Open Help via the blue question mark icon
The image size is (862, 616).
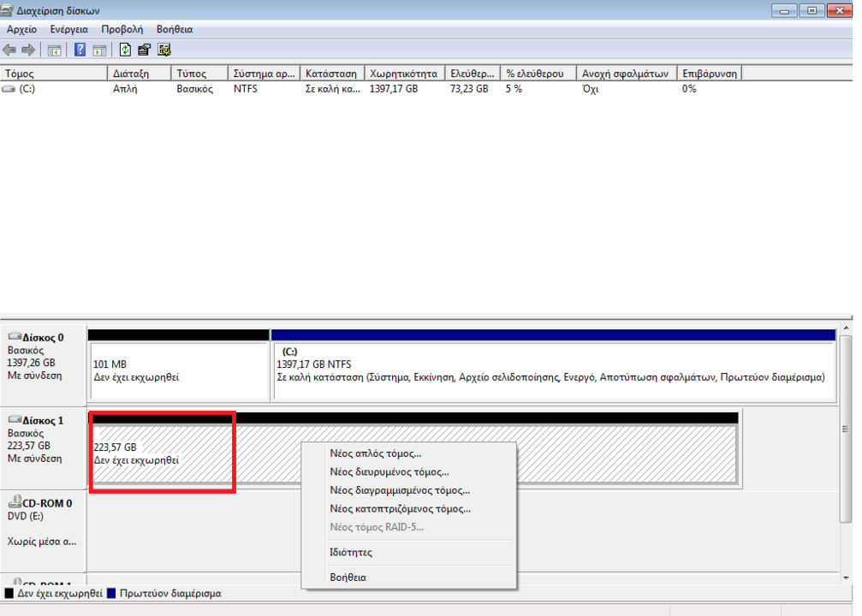(80, 50)
